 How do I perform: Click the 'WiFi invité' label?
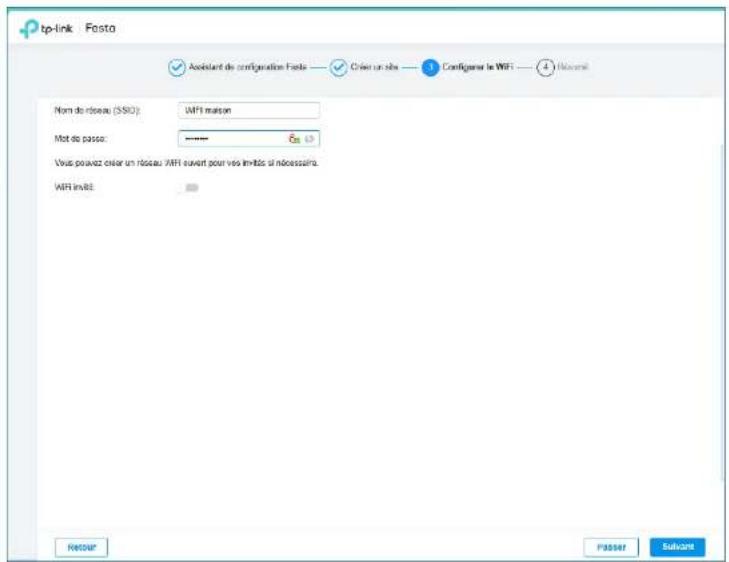[x=74, y=187]
